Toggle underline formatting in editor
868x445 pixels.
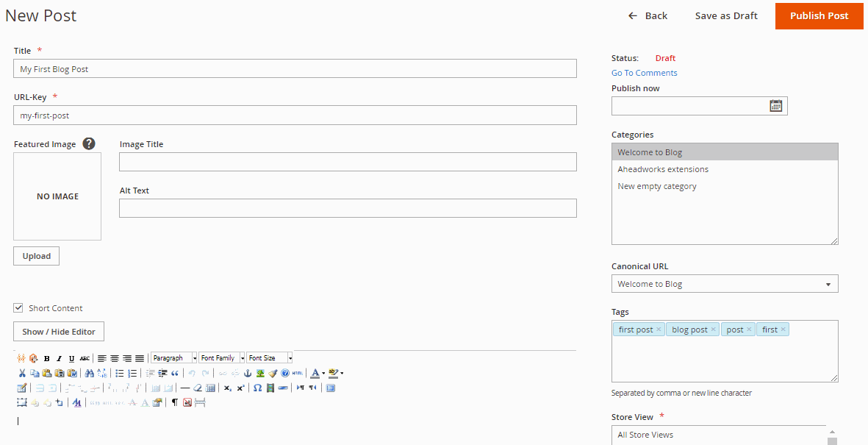click(x=72, y=358)
